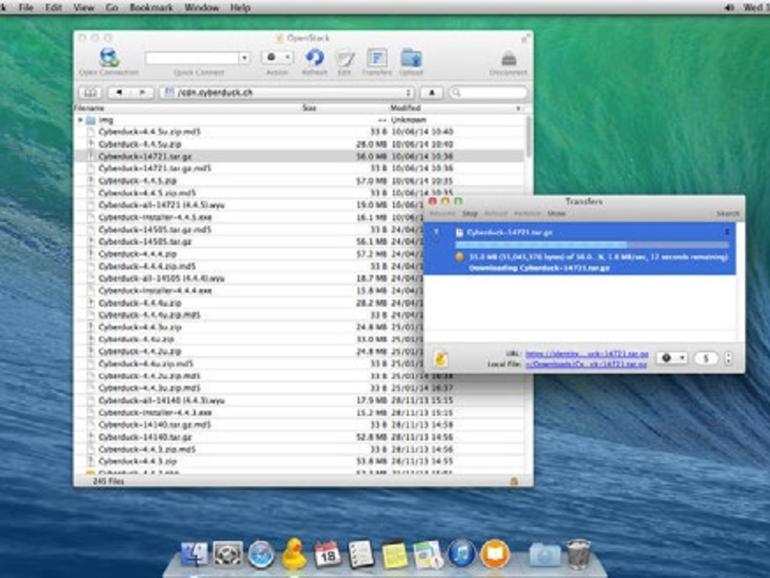This screenshot has height=578, width=770.
Task: Open the Bookmark menu
Action: (151, 7)
